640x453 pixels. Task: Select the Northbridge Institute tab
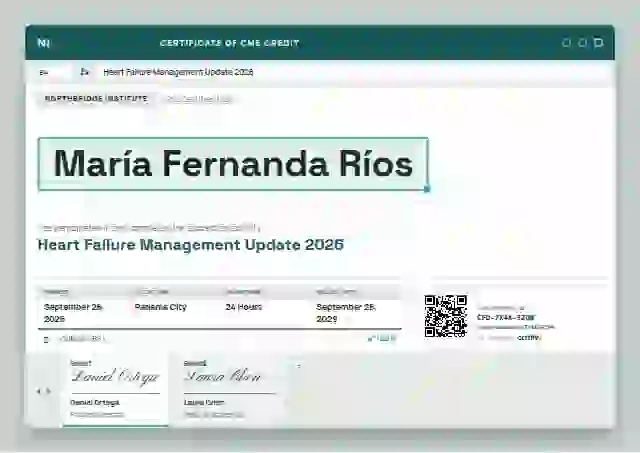(96, 99)
